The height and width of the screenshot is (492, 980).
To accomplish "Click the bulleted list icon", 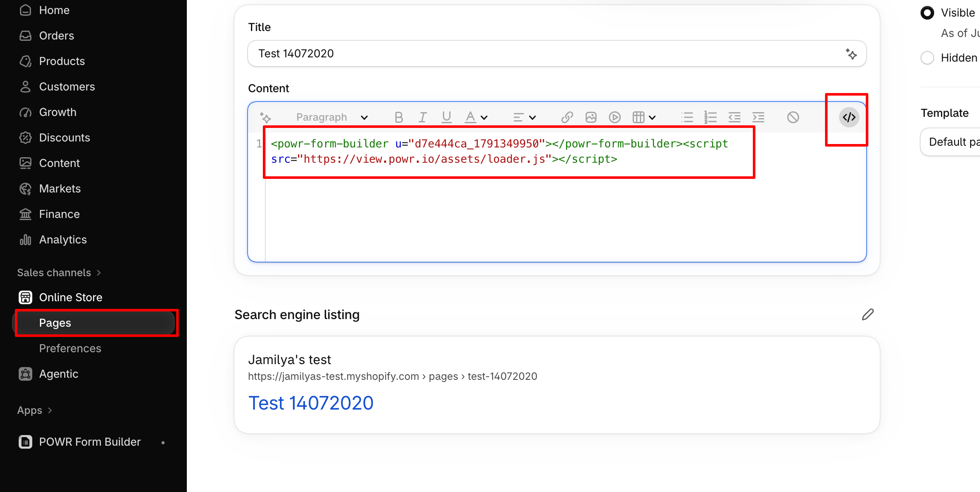I will click(687, 117).
